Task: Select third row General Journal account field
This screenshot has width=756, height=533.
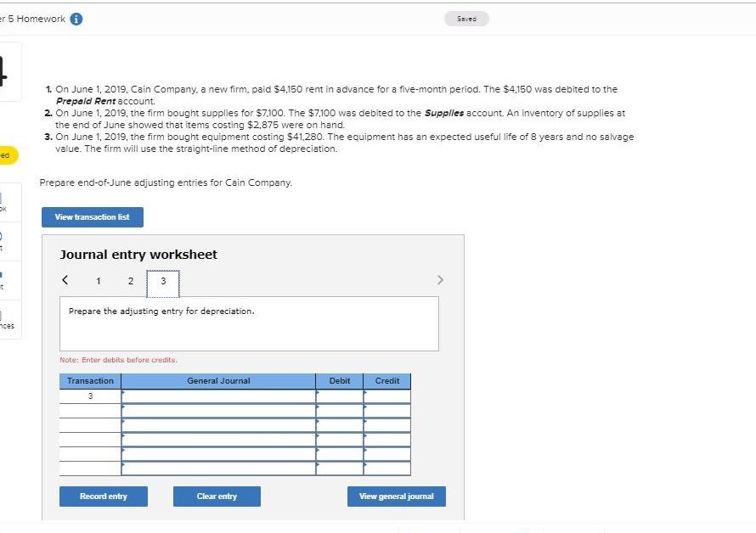Action: (x=218, y=425)
